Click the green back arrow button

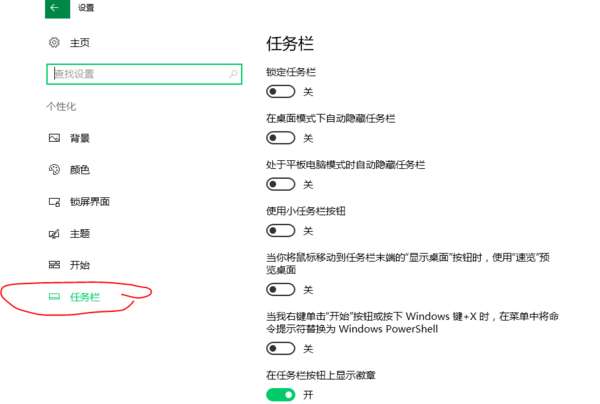(x=57, y=8)
